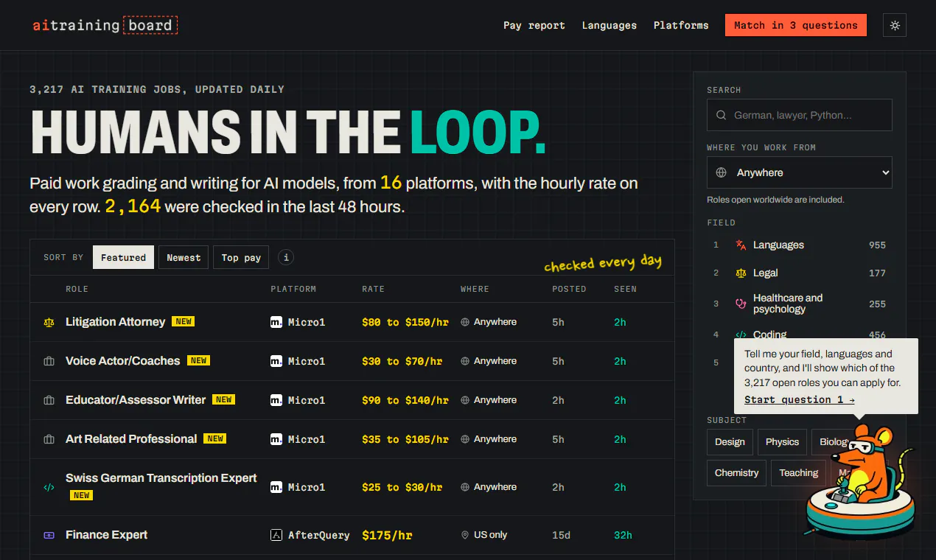Sort jobs by Newest
Screen dimensions: 936x560
click(x=184, y=257)
